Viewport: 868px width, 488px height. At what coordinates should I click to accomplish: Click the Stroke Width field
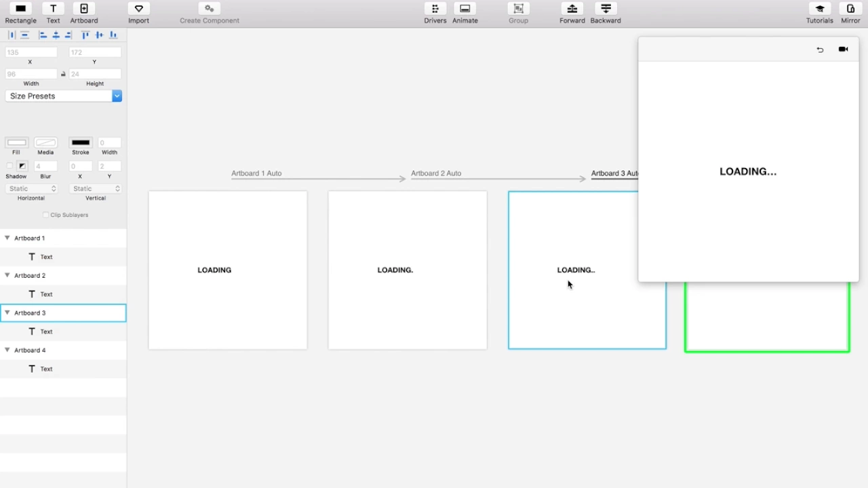110,142
